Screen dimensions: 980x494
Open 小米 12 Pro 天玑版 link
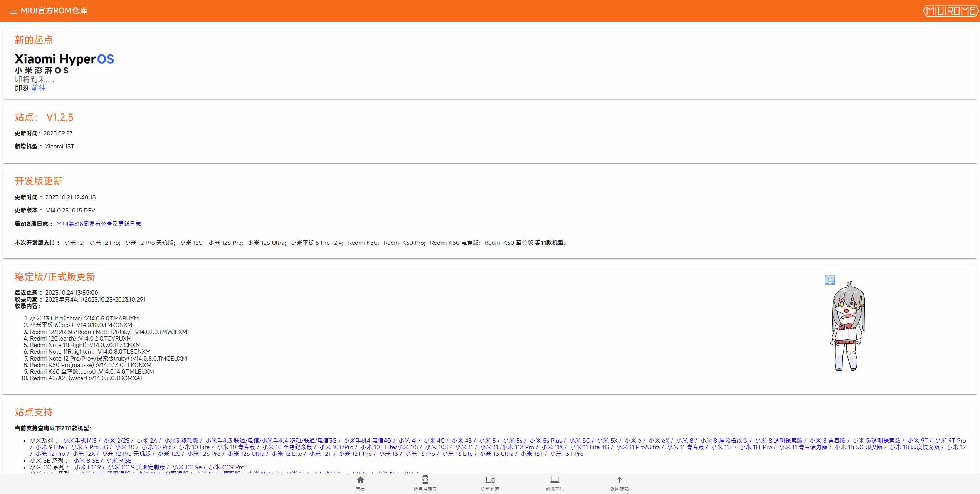click(x=126, y=454)
